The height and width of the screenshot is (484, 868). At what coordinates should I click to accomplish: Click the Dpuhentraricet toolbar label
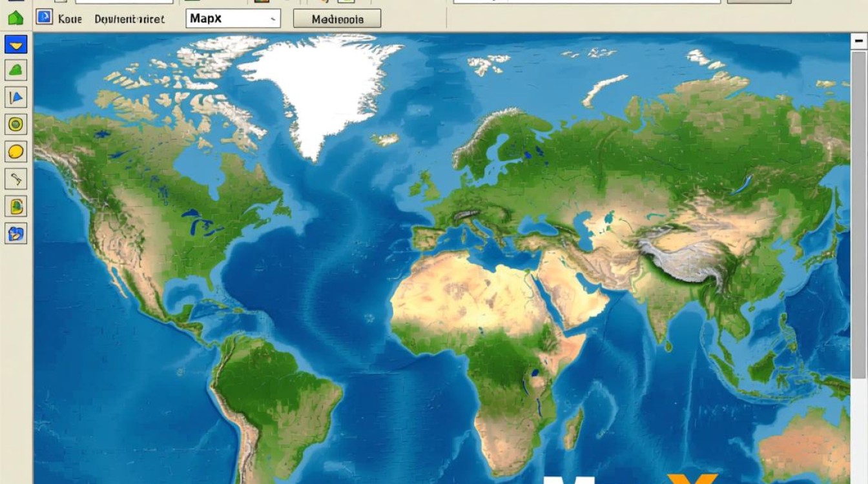point(129,19)
